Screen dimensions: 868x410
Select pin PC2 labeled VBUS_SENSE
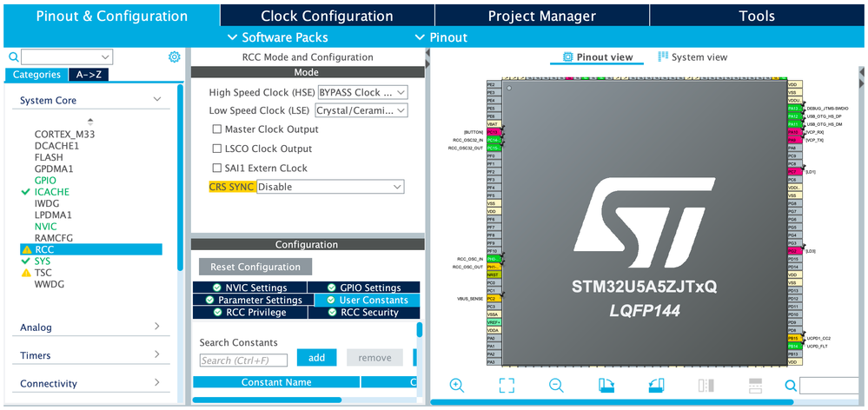click(x=494, y=298)
